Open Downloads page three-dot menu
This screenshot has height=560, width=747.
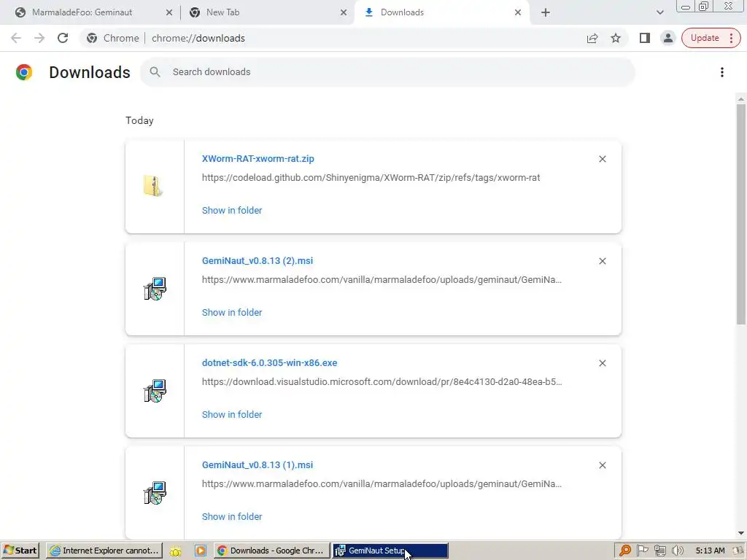[x=722, y=72]
